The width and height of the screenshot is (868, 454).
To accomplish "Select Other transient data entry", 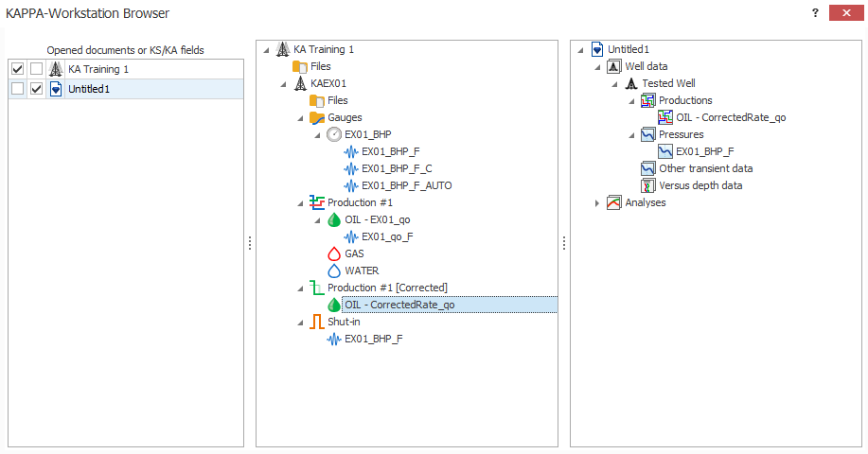I will click(x=706, y=168).
